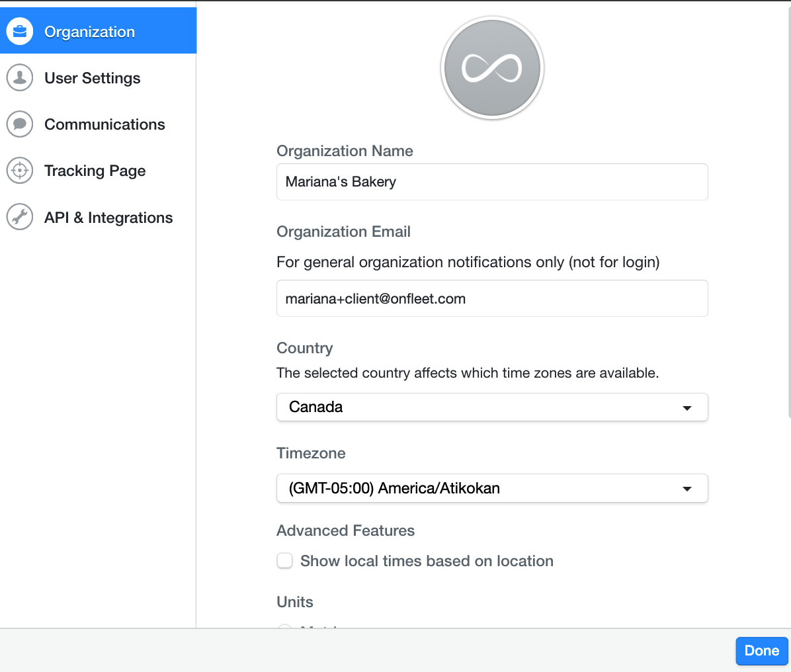Focus the Organization Name field

click(x=492, y=182)
